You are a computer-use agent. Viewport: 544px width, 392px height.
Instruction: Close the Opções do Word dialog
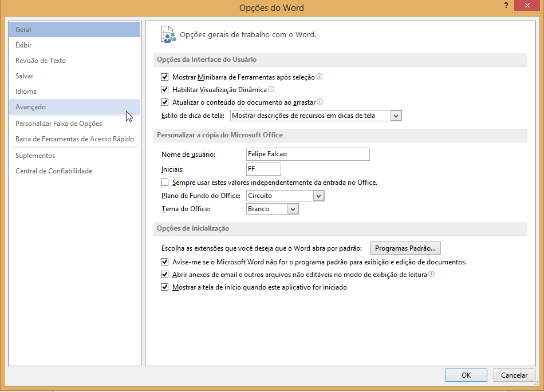click(527, 6)
